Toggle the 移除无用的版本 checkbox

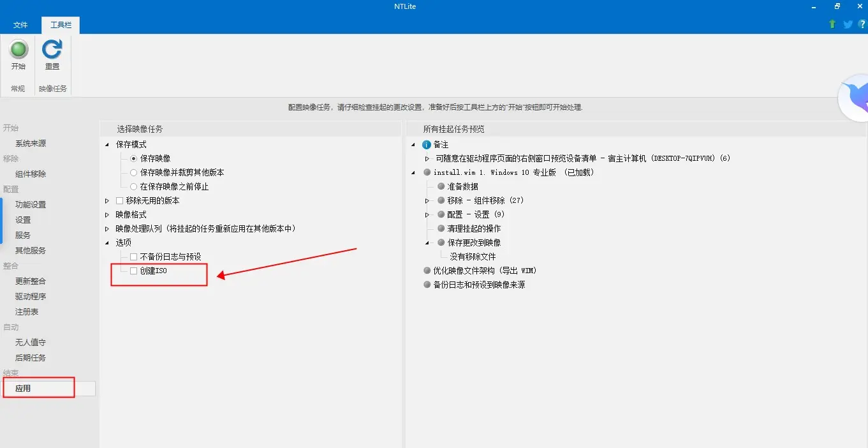click(x=119, y=200)
